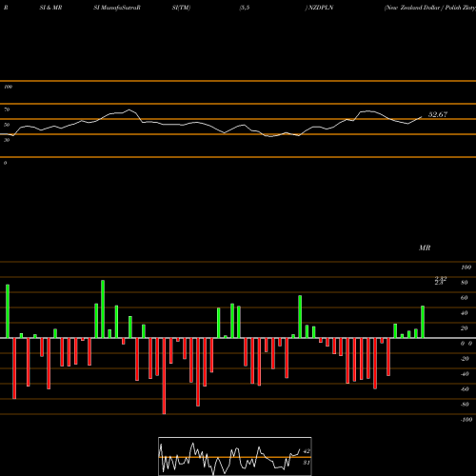Click the MR axis label -80
476x476 pixels.
[465, 405]
